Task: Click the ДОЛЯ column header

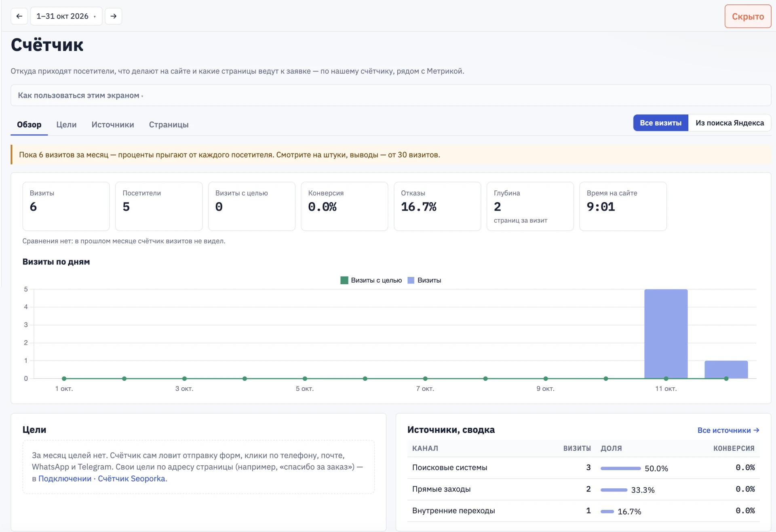Action: (611, 448)
